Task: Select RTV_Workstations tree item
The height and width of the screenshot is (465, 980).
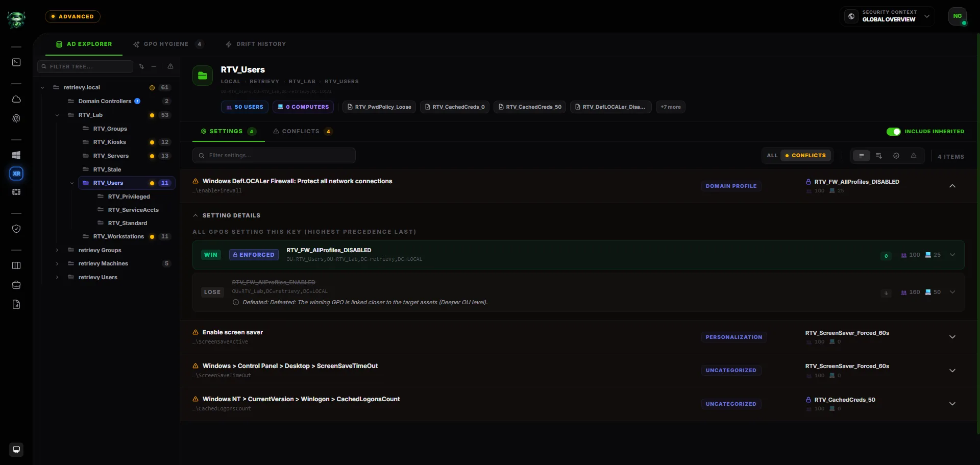Action: pos(118,236)
